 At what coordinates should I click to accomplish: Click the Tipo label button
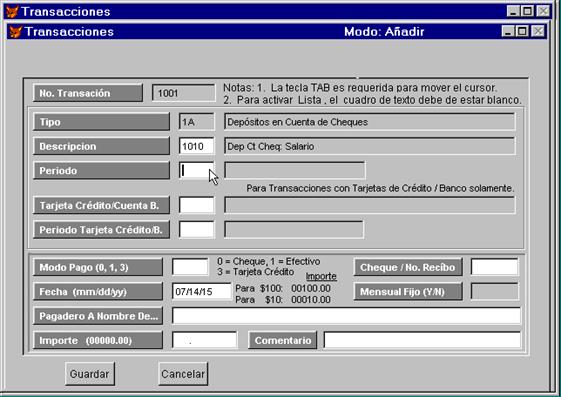pyautogui.click(x=101, y=122)
